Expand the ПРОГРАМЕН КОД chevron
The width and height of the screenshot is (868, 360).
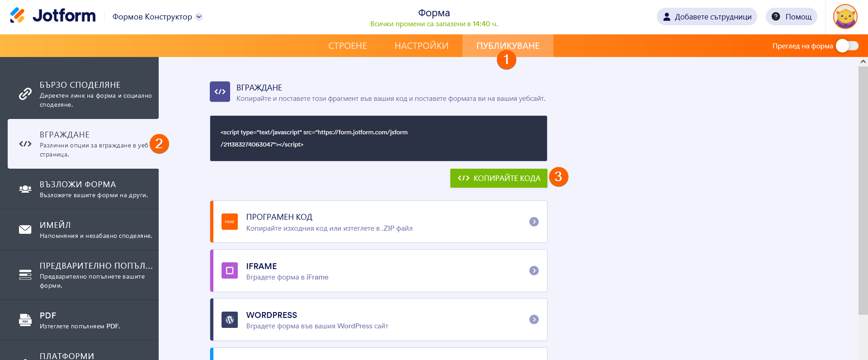pos(534,222)
